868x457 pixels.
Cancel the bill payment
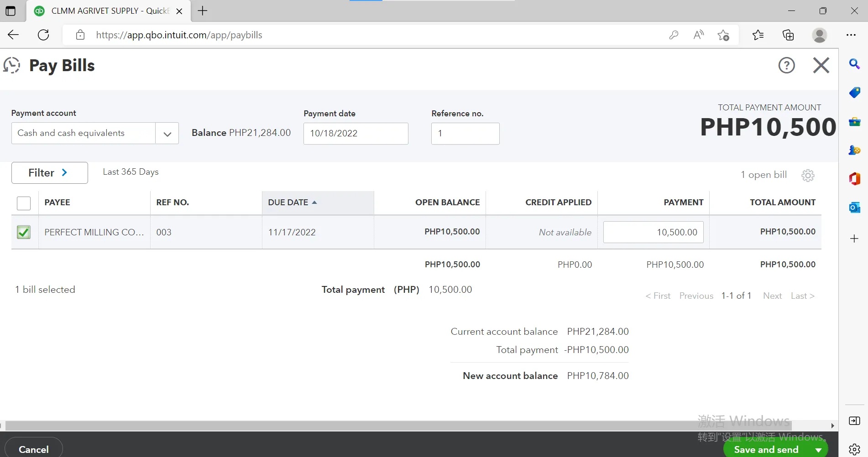click(x=34, y=449)
